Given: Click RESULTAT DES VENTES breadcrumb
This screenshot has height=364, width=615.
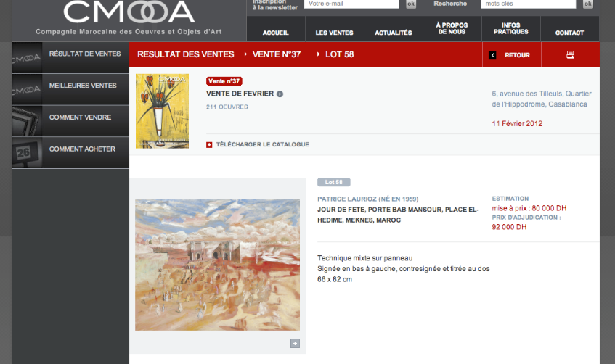Looking at the screenshot, I should [x=186, y=54].
